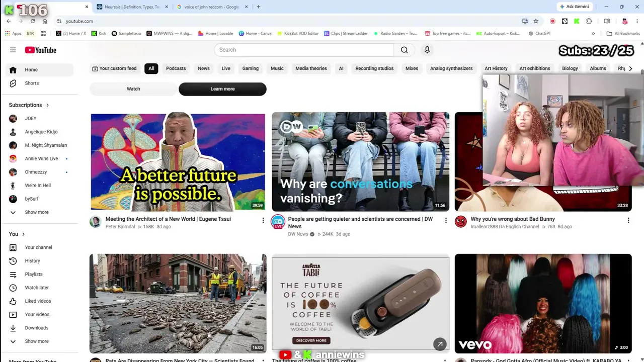
Task: Click the Peter Bjorndal channel avatar
Action: pyautogui.click(x=95, y=222)
